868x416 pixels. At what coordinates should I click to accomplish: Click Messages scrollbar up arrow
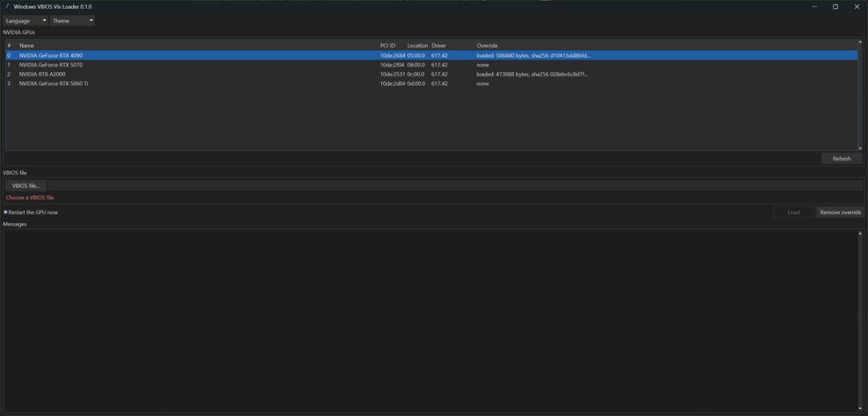[x=860, y=233]
